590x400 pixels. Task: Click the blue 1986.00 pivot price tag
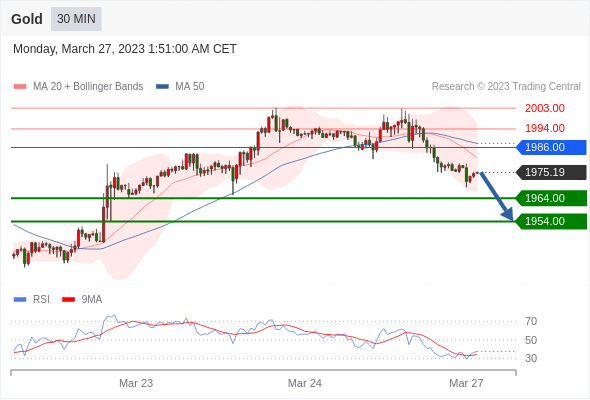[551, 147]
